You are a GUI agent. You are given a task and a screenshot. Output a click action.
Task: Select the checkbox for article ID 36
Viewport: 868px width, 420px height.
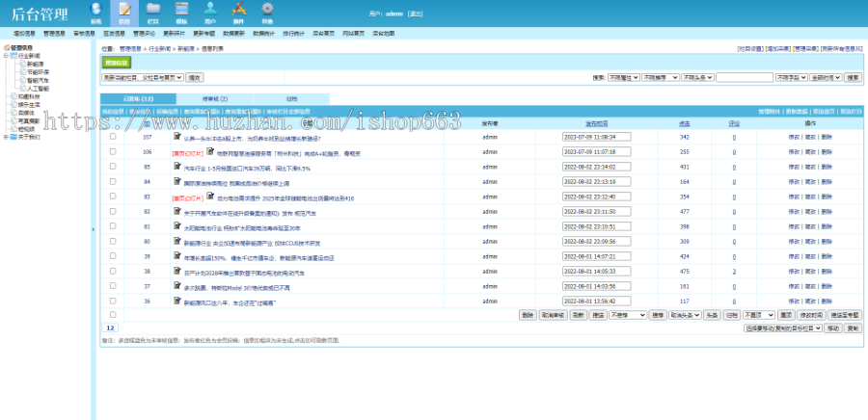[x=113, y=302]
